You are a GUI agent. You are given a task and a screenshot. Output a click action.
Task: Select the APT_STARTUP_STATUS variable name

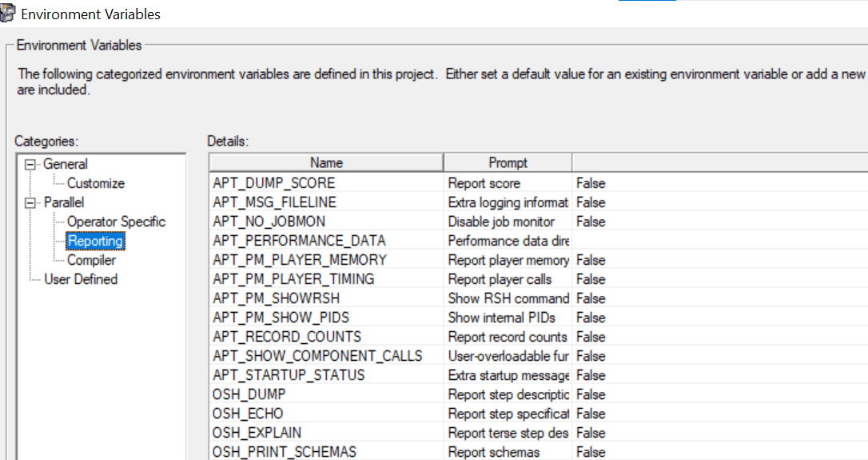click(x=289, y=375)
